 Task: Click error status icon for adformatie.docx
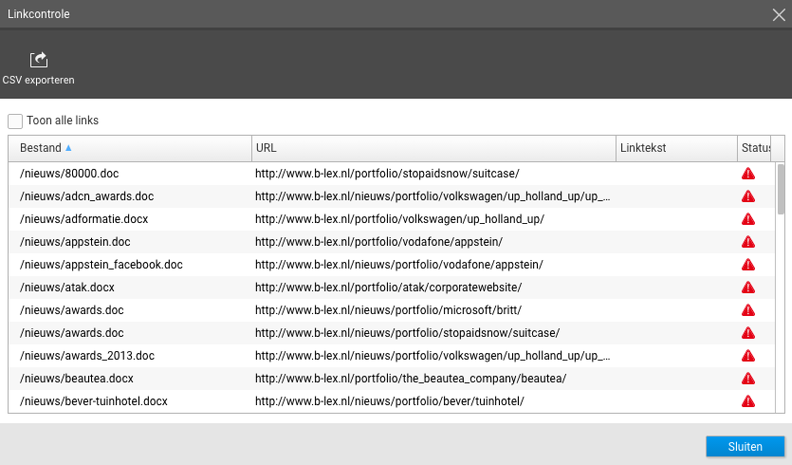[x=748, y=219]
